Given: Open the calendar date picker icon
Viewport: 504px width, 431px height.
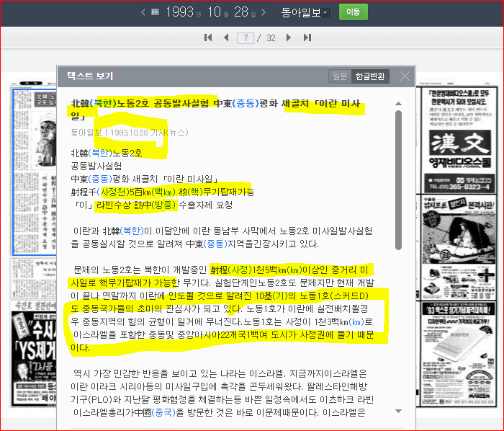Looking at the screenshot, I should click(156, 12).
